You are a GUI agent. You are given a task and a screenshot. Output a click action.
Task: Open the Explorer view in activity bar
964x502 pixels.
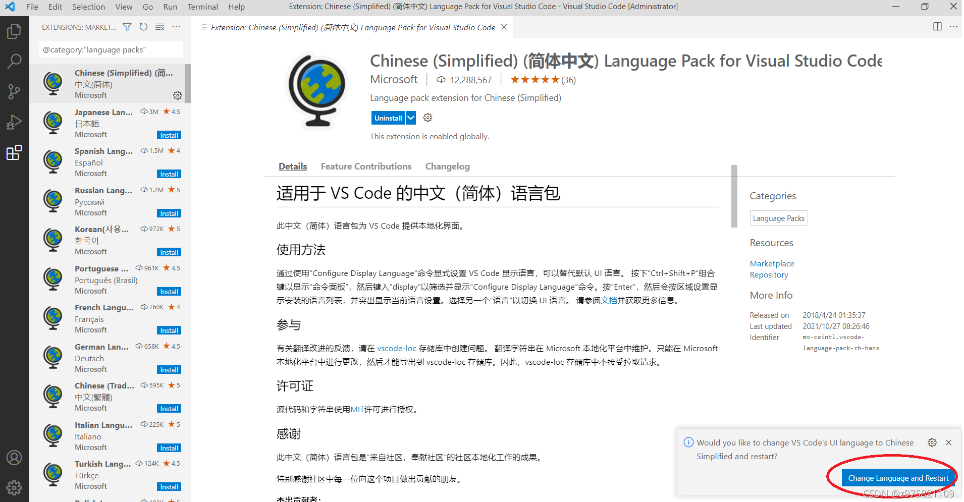[x=14, y=31]
